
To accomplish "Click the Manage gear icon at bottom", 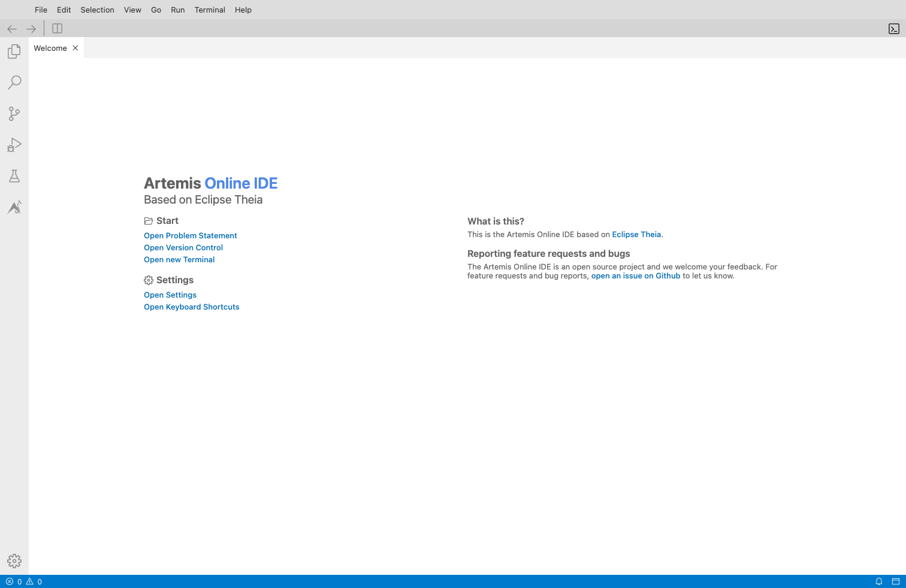I will [14, 561].
